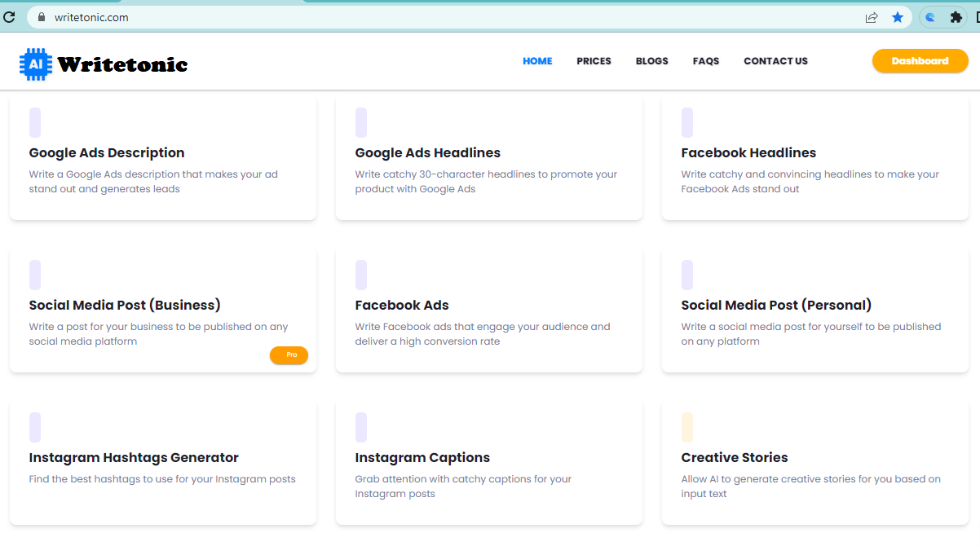Click the icon tile on Google Ads Headlines card

click(x=361, y=122)
